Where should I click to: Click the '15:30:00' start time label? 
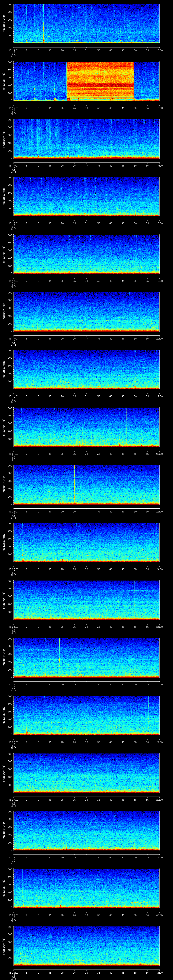13,973
